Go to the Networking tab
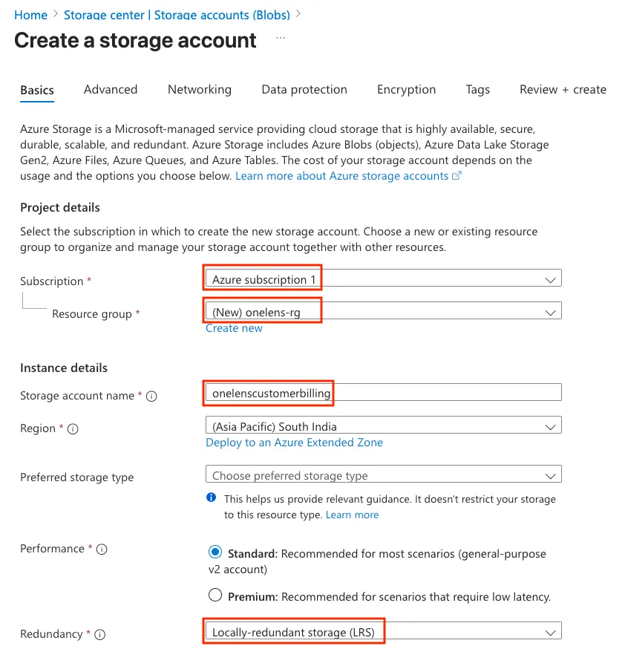The width and height of the screenshot is (625, 672). coord(200,90)
